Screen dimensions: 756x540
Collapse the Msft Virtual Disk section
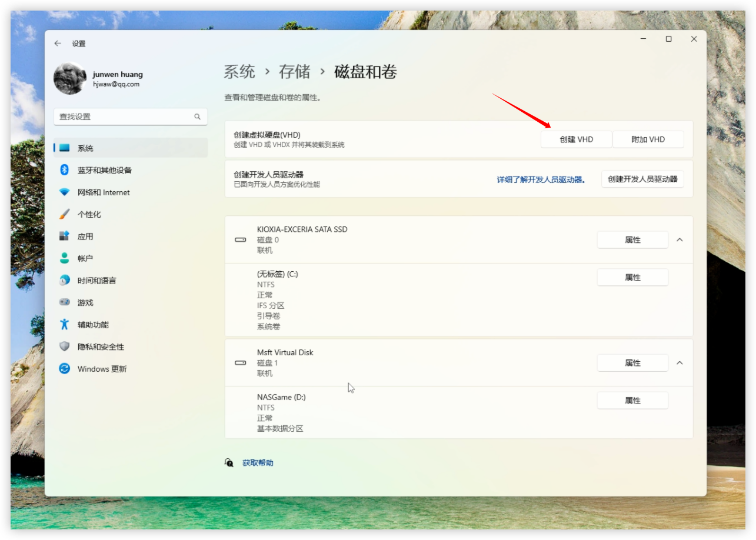pos(680,363)
